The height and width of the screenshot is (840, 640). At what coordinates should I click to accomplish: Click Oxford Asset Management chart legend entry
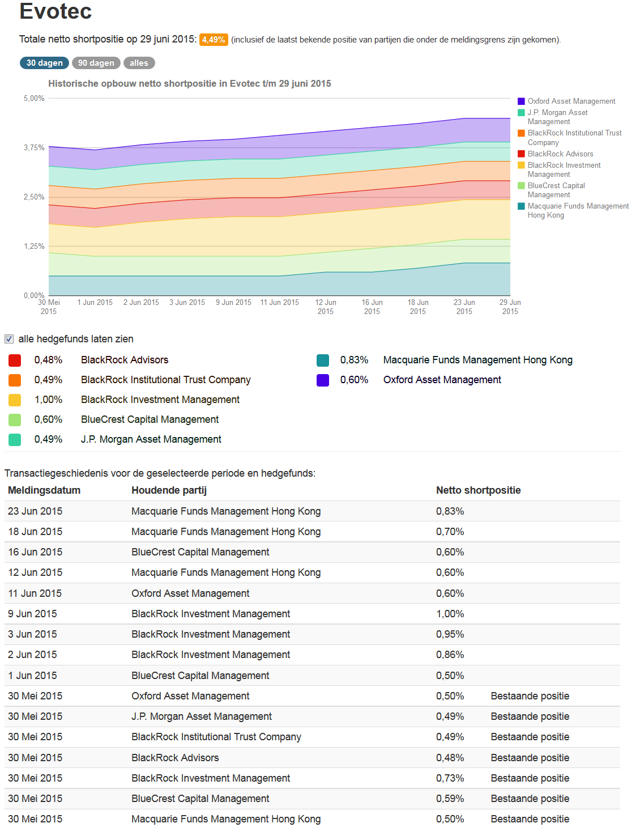point(571,101)
